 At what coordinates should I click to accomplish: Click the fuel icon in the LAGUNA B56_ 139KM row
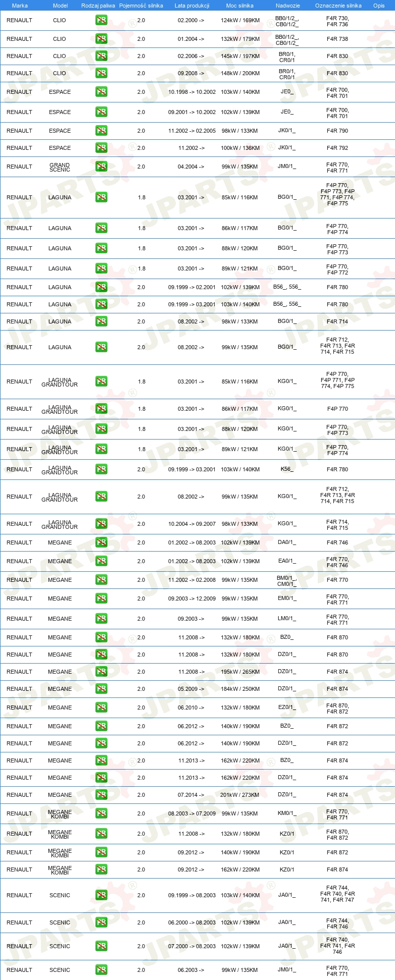[101, 287]
